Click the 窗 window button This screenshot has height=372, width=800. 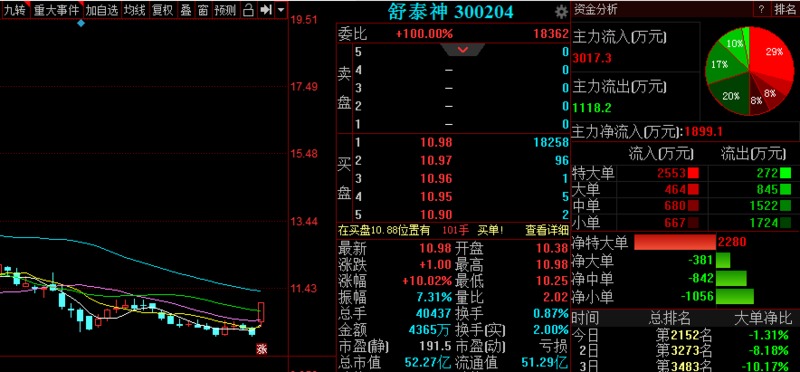pyautogui.click(x=203, y=10)
